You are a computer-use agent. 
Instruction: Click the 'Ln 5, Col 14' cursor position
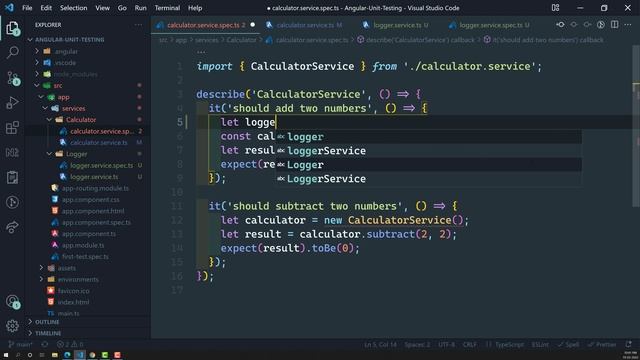click(380, 344)
